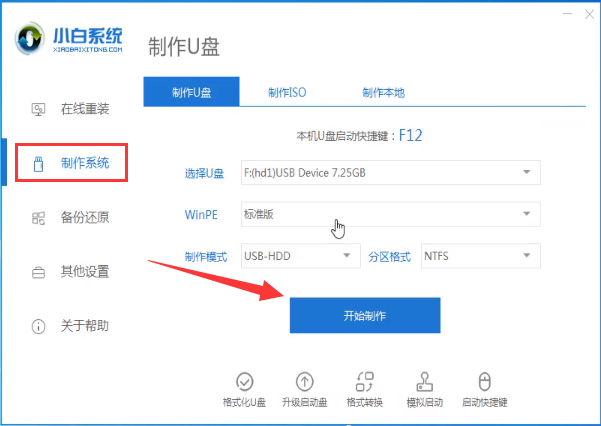Select 制作系统 in the sidebar

(71, 163)
